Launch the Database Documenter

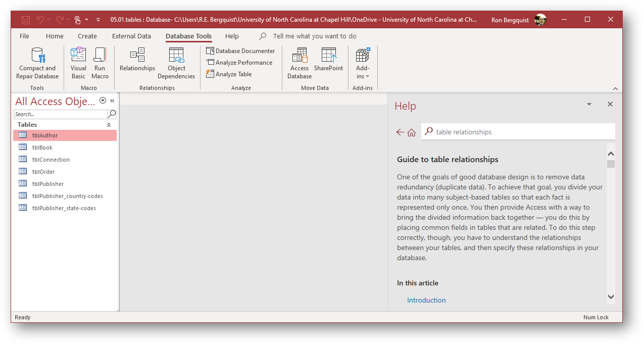pos(240,51)
